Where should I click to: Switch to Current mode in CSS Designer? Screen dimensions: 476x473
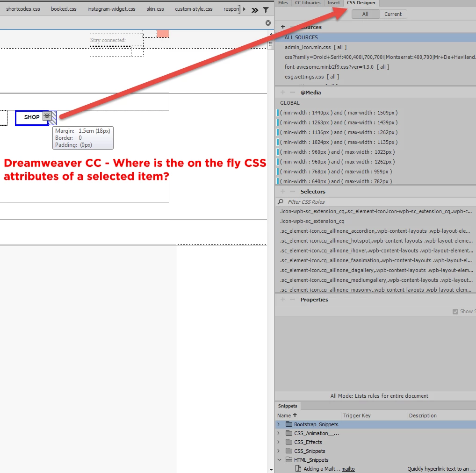(x=393, y=14)
